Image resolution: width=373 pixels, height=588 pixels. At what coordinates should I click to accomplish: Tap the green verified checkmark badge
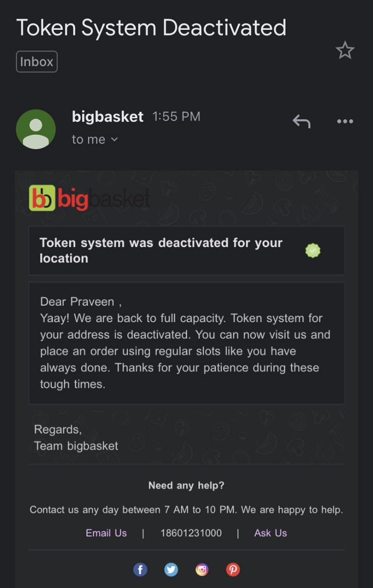(313, 250)
